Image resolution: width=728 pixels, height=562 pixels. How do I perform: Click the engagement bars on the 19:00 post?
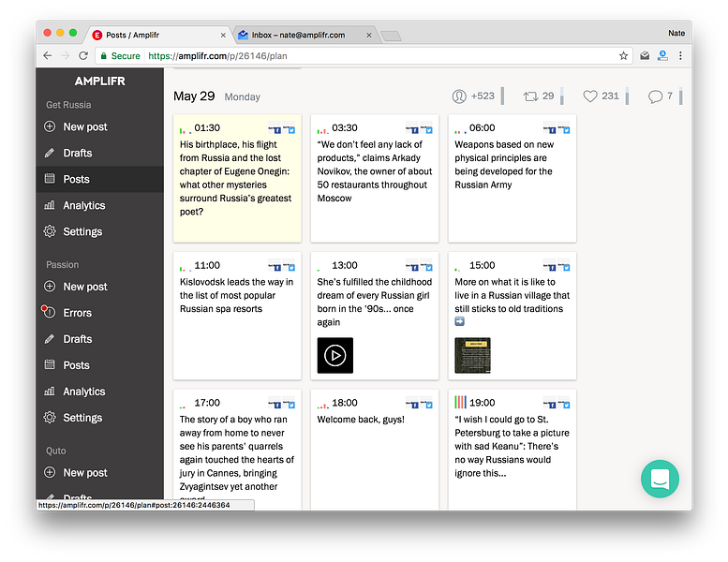coord(461,403)
